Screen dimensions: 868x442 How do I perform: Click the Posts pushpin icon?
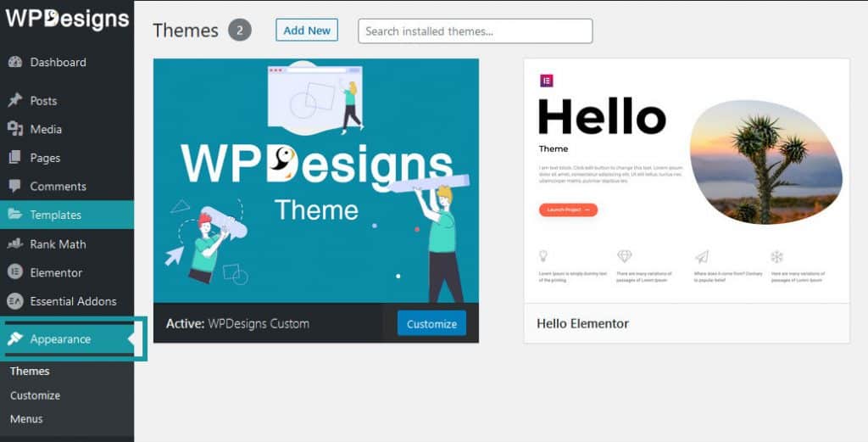[x=15, y=100]
